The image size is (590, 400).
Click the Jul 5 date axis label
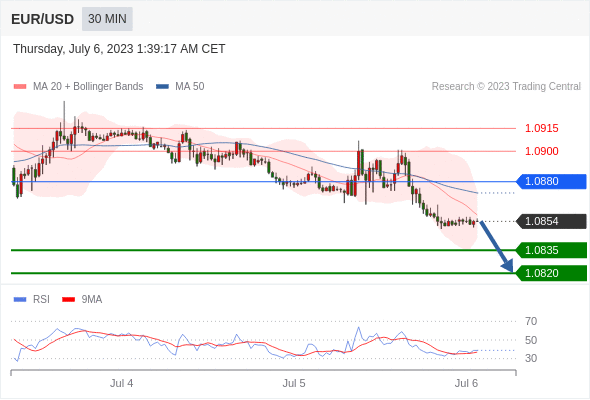(x=294, y=383)
